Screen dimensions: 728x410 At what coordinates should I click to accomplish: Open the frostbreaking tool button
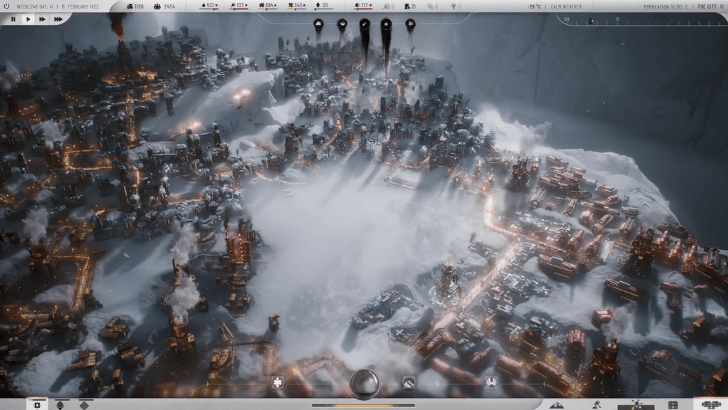(636, 405)
